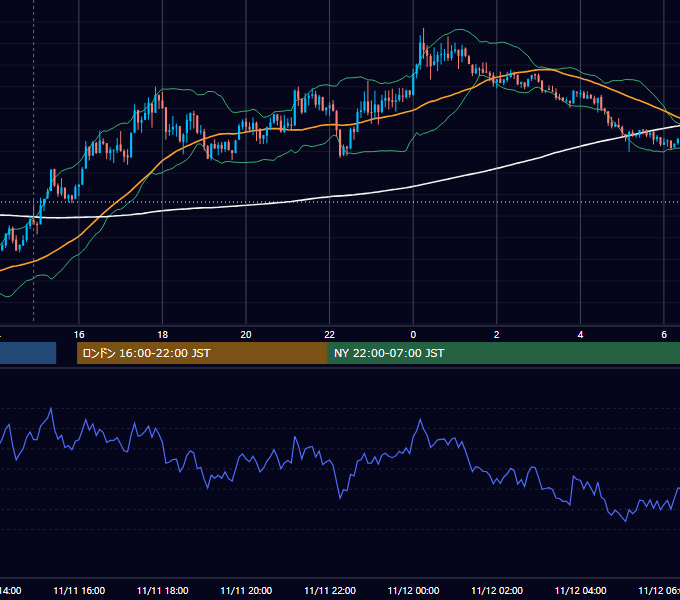This screenshot has width=680, height=600.
Task: Click the '2' hour label on the axis
Action: [x=497, y=335]
